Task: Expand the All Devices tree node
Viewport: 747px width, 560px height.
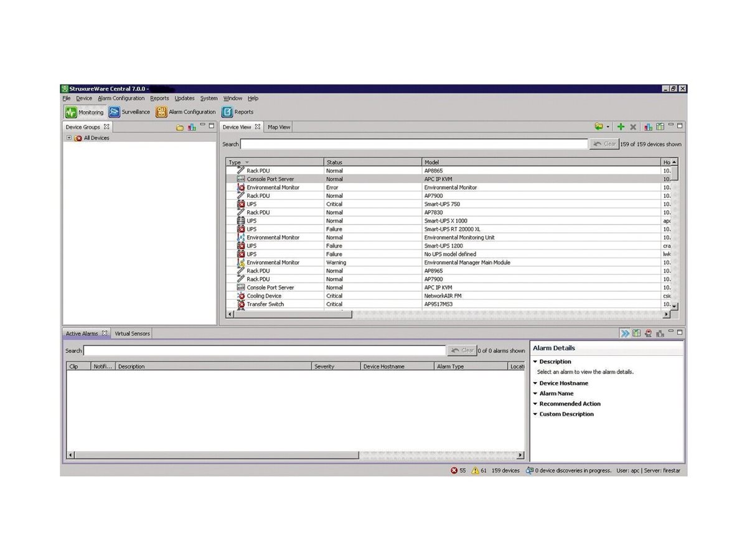Action: click(x=68, y=138)
